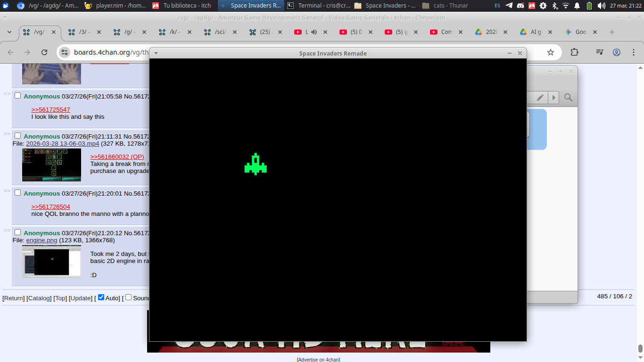Image resolution: width=644 pixels, height=362 pixels.
Task: Click the right arrow expander in the background window
Action: pos(553,98)
